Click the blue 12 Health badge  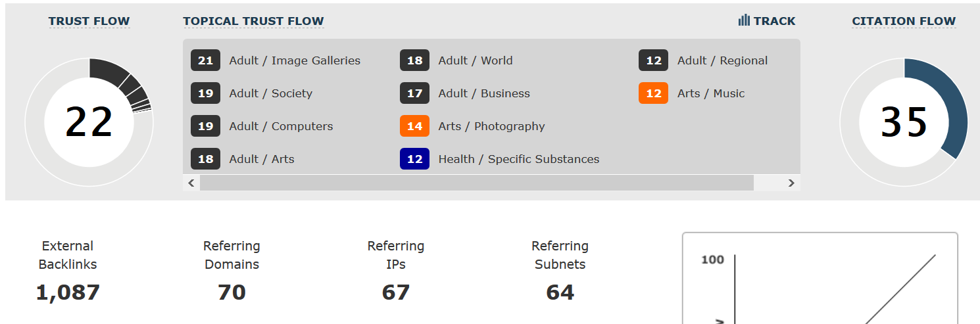point(414,159)
